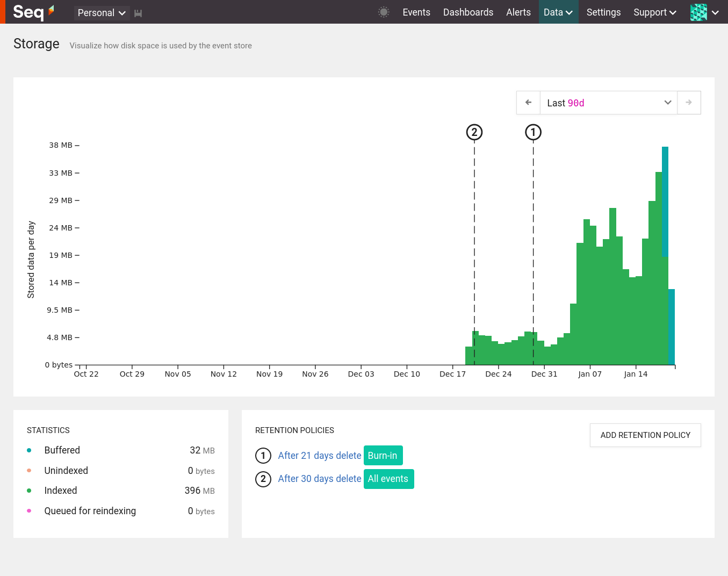
Task: Expand the Support menu
Action: [654, 12]
